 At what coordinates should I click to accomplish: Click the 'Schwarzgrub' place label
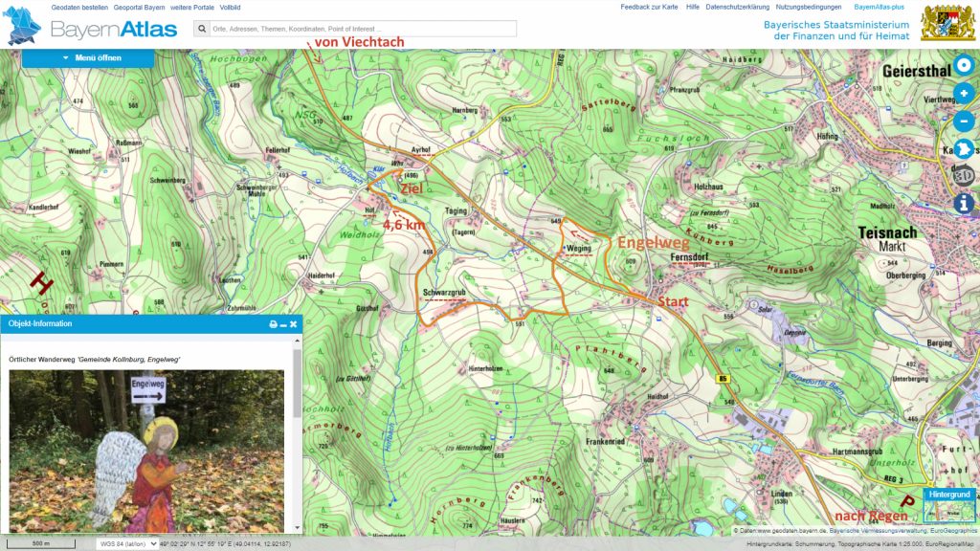pyautogui.click(x=444, y=293)
